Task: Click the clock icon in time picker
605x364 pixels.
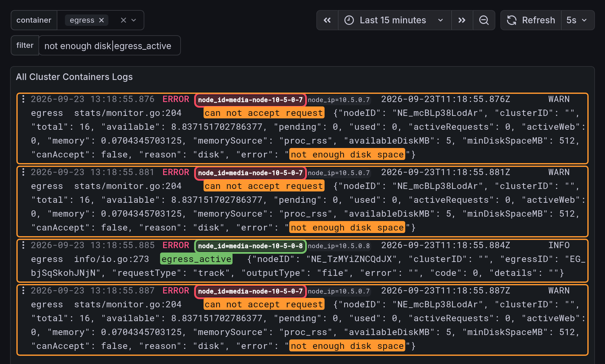Action: 349,20
